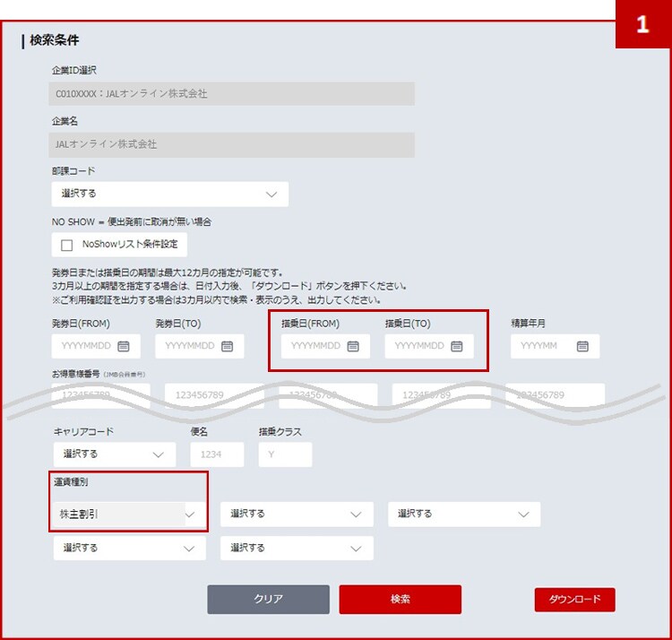Open calendar picker for 搭乗日(FROM)
The width and height of the screenshot is (672, 640).
(x=353, y=346)
